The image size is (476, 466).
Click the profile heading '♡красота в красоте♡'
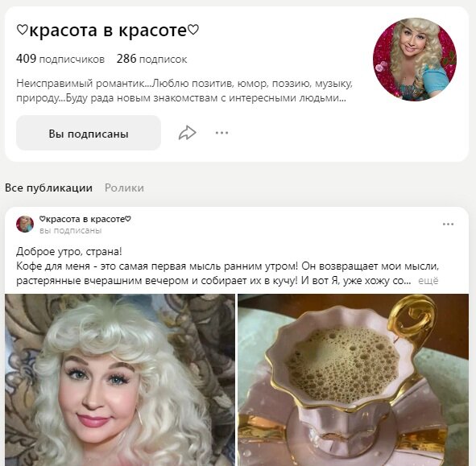(107, 31)
